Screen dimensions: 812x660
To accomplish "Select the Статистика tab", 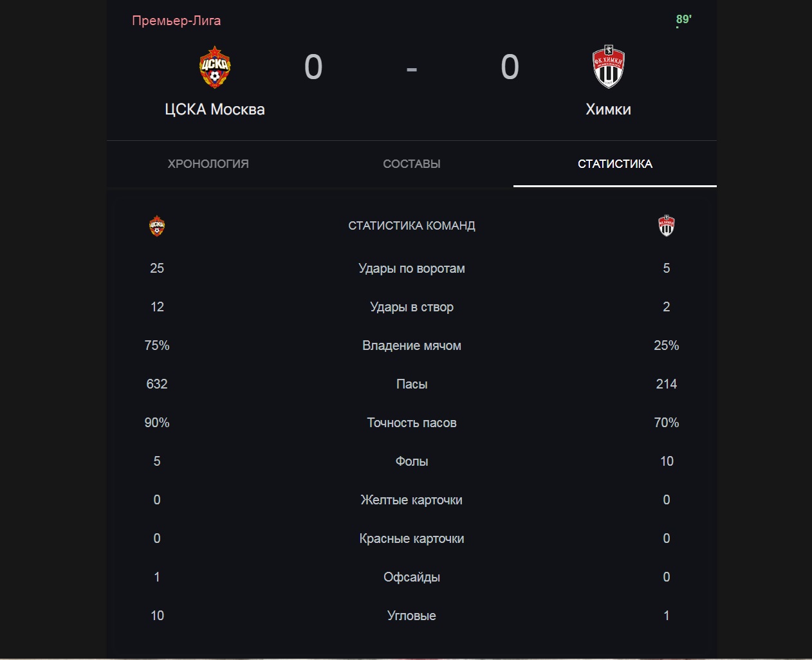I will coord(615,164).
